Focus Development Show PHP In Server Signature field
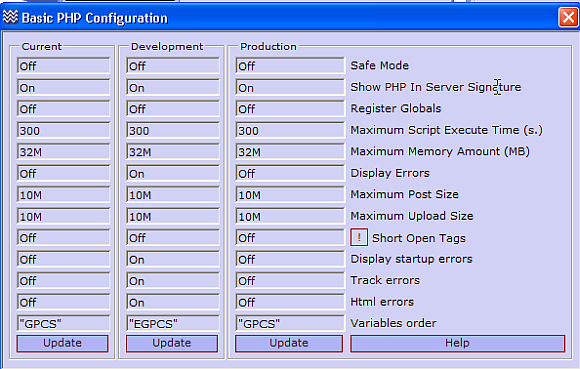The height and width of the screenshot is (369, 580). pos(173,87)
